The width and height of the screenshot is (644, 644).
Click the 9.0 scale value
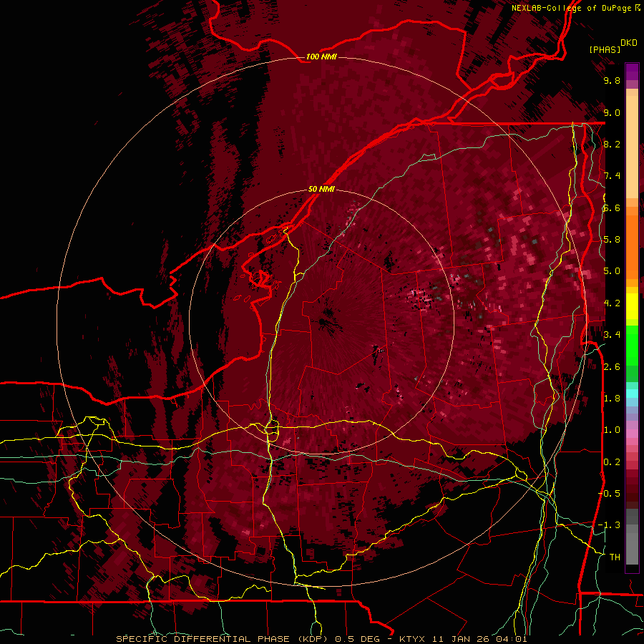click(612, 112)
